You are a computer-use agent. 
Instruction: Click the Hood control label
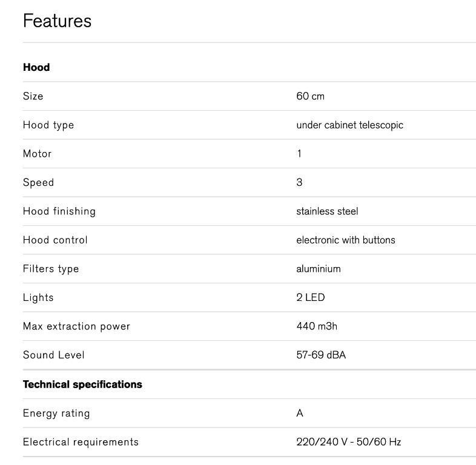pos(55,240)
